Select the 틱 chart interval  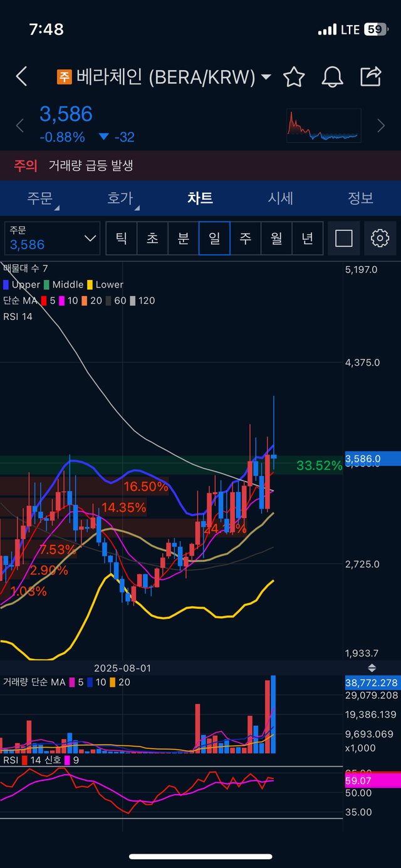122,238
